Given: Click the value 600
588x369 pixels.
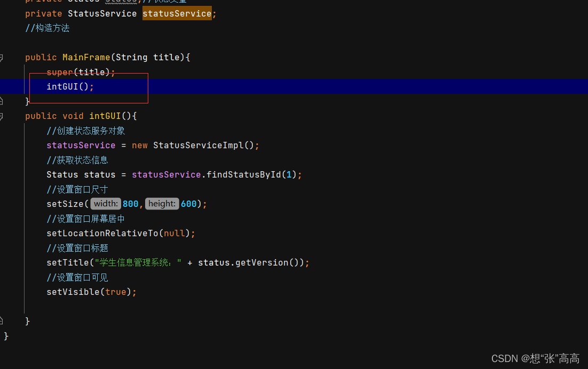Looking at the screenshot, I should [x=189, y=204].
